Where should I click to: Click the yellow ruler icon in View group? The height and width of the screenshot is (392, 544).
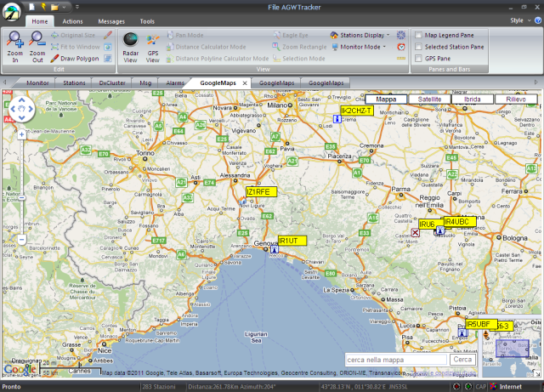[x=401, y=59]
